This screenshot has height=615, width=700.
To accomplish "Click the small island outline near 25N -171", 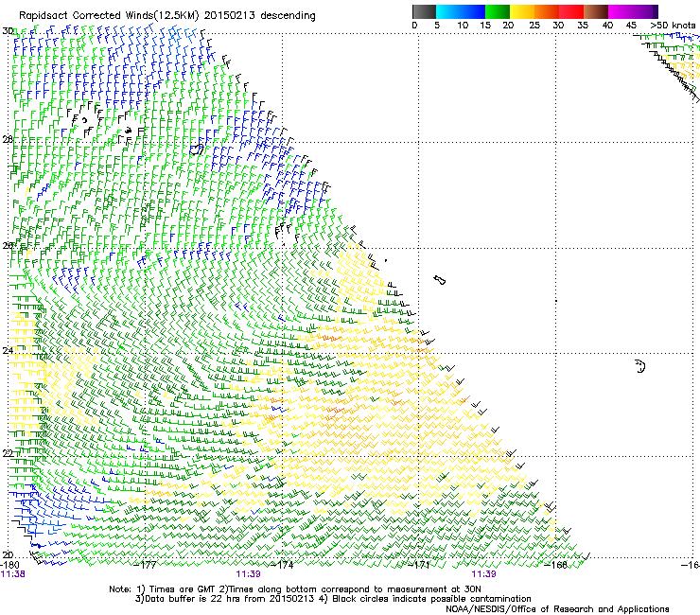I will (x=439, y=280).
